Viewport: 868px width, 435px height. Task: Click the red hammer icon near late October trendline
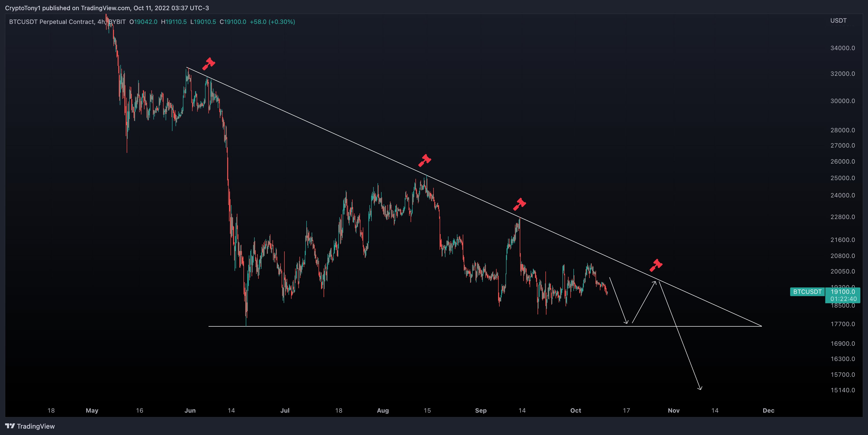[656, 265]
